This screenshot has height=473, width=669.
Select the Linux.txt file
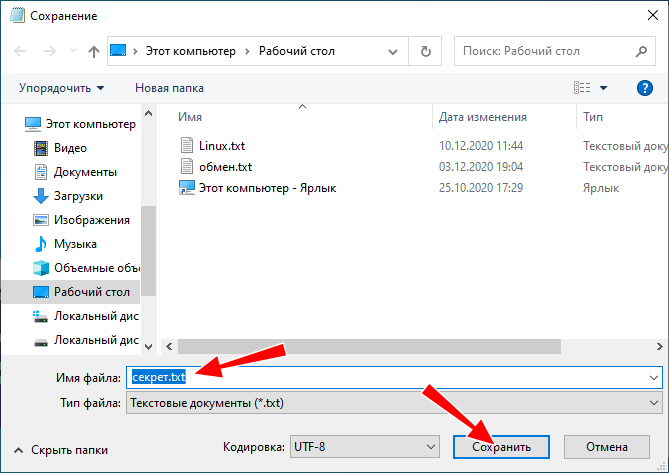[221, 145]
